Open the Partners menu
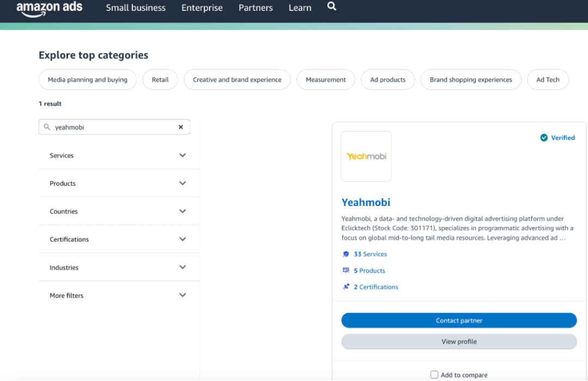Screen dimensions: 588x381 point(256,8)
